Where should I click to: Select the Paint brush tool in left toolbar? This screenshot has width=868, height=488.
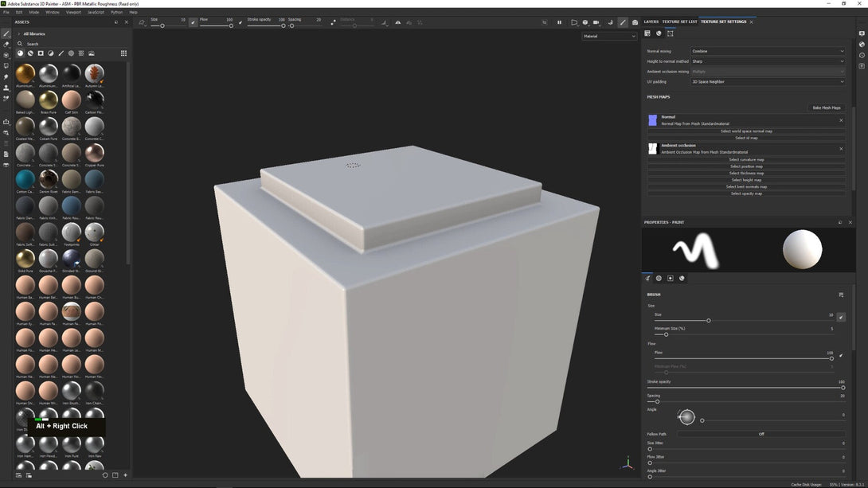click(6, 33)
